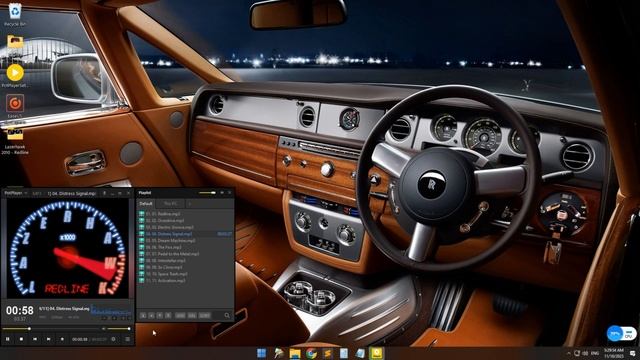This screenshot has width=640, height=360.
Task: Select 03. Electric Groove.mp3 in the playlist
Action: tap(186, 227)
